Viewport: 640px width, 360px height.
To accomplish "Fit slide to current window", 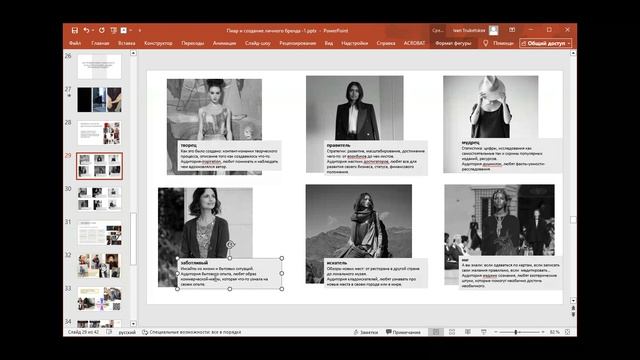I will (x=568, y=332).
